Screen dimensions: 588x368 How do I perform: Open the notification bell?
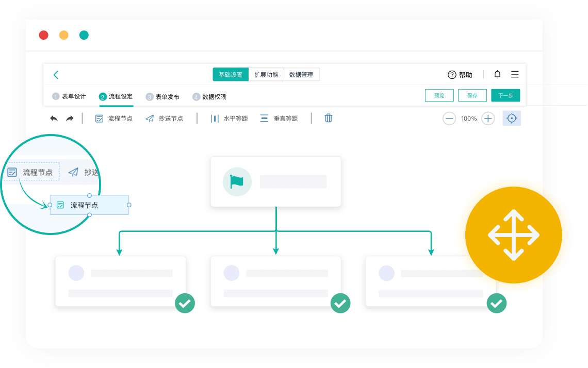(x=497, y=74)
